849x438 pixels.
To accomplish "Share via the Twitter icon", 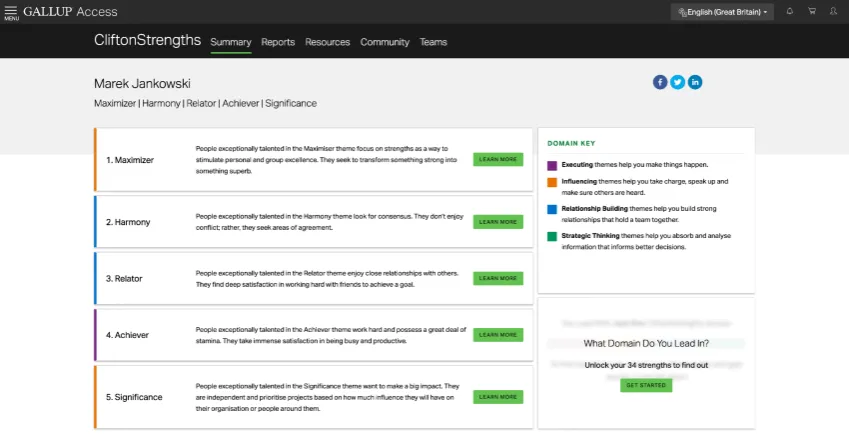I will pos(677,82).
